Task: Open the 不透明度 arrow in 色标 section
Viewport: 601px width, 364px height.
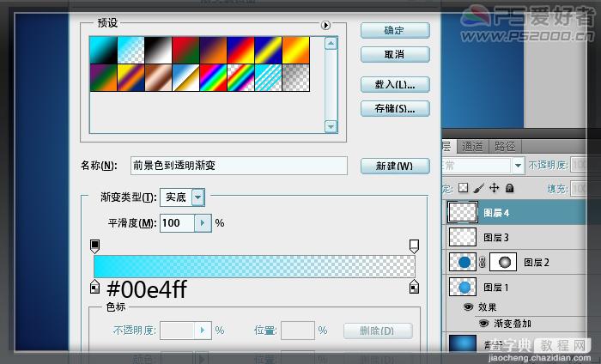Action: point(203,331)
